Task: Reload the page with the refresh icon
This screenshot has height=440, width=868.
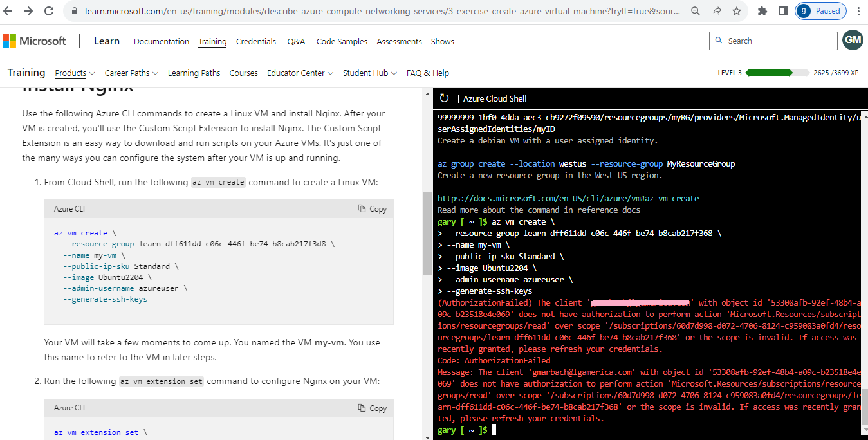Action: coord(50,11)
